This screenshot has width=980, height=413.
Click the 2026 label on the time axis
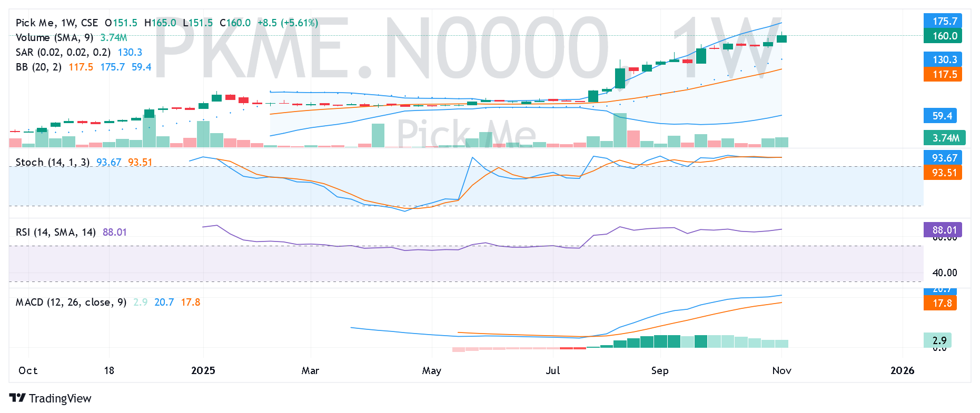click(x=903, y=370)
